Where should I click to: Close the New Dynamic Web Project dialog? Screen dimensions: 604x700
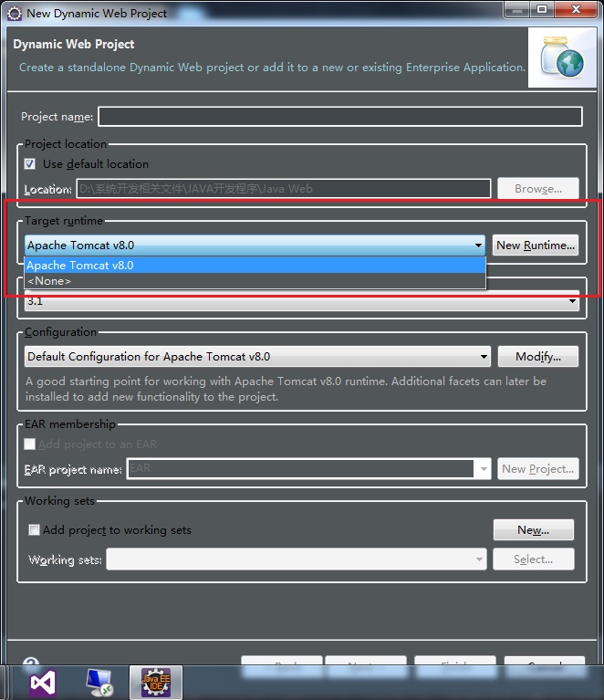pos(576,9)
